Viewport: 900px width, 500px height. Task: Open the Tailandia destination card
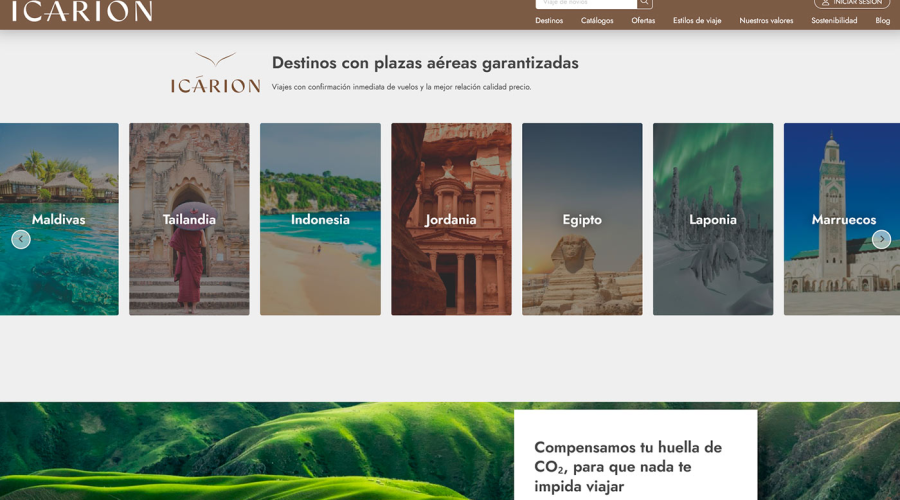click(189, 219)
